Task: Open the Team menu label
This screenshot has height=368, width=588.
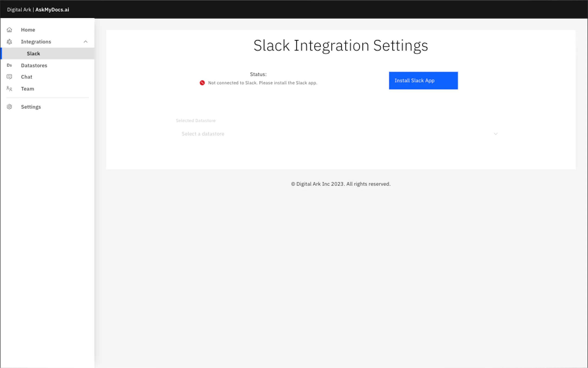Action: click(x=28, y=89)
